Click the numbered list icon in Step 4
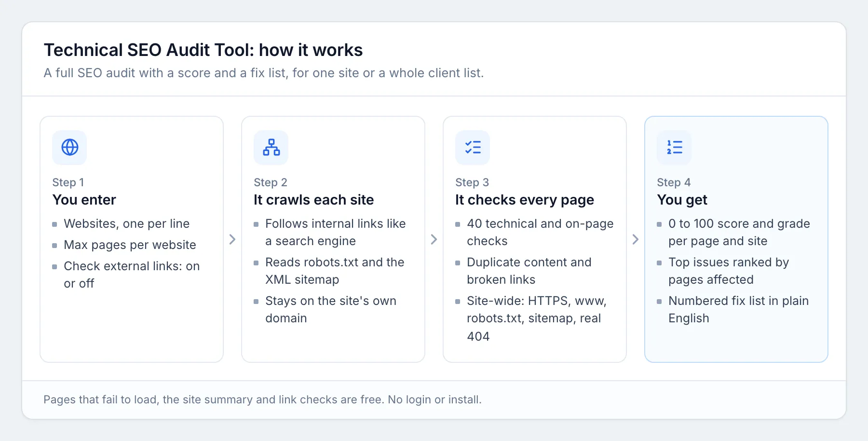The width and height of the screenshot is (868, 441). pyautogui.click(x=675, y=147)
